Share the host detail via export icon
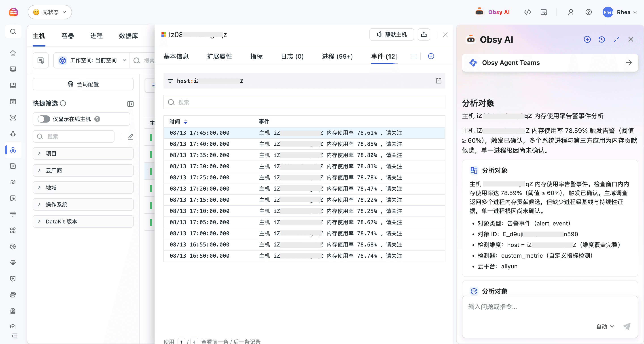644x344 pixels. pyautogui.click(x=424, y=34)
